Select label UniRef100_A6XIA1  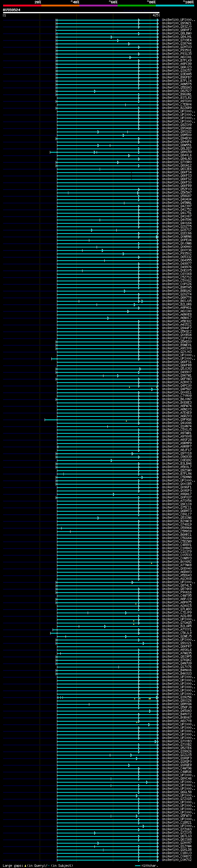point(177,57)
